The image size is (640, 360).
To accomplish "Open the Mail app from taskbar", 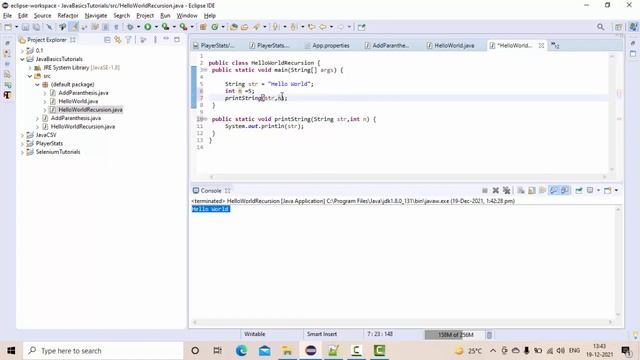I will point(264,350).
